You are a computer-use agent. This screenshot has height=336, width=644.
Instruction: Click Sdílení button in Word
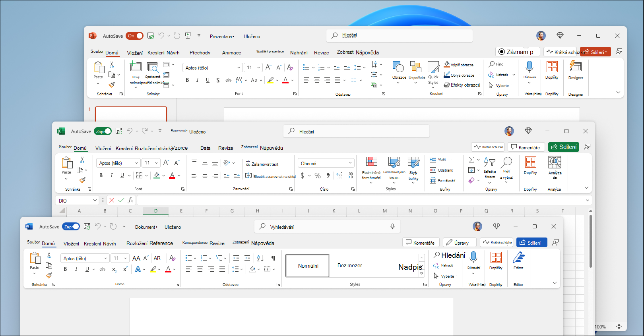pyautogui.click(x=531, y=243)
